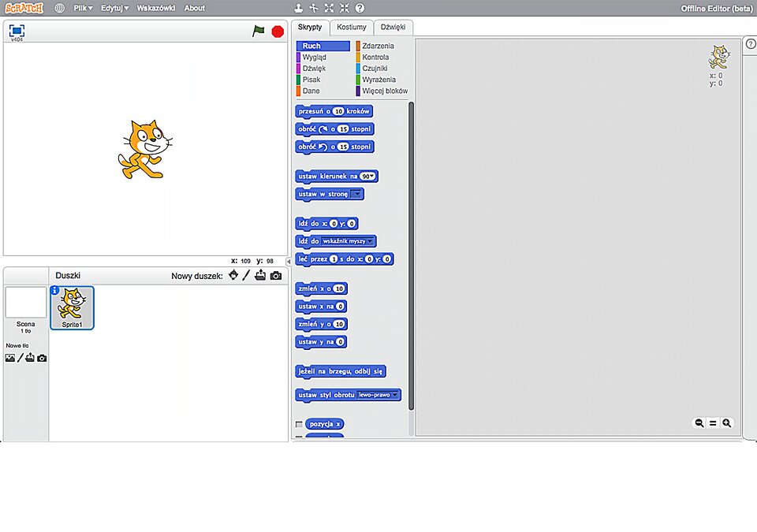Start the project with the green flag

click(x=259, y=32)
